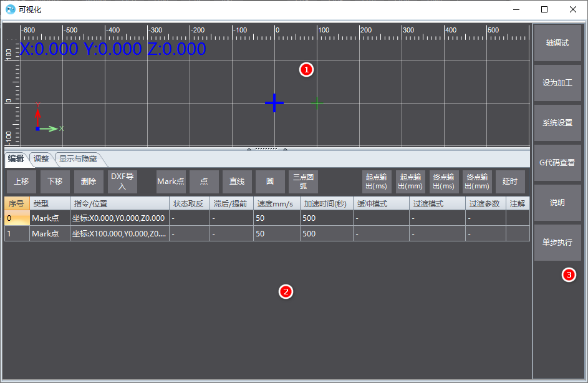Click the 序号 column header
This screenshot has width=588, height=383.
pyautogui.click(x=17, y=204)
